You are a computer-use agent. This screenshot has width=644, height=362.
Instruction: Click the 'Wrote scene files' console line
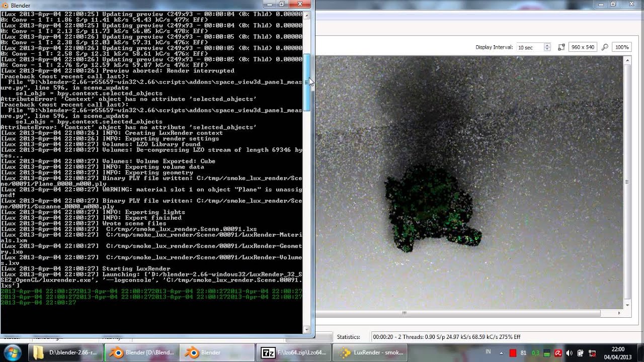(x=84, y=224)
